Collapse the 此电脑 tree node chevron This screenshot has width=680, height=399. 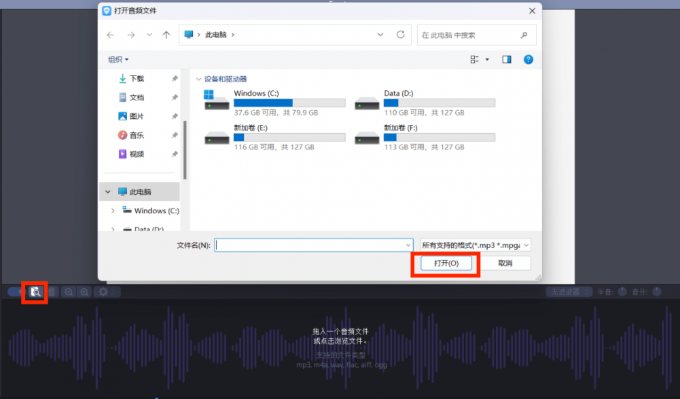pos(108,192)
